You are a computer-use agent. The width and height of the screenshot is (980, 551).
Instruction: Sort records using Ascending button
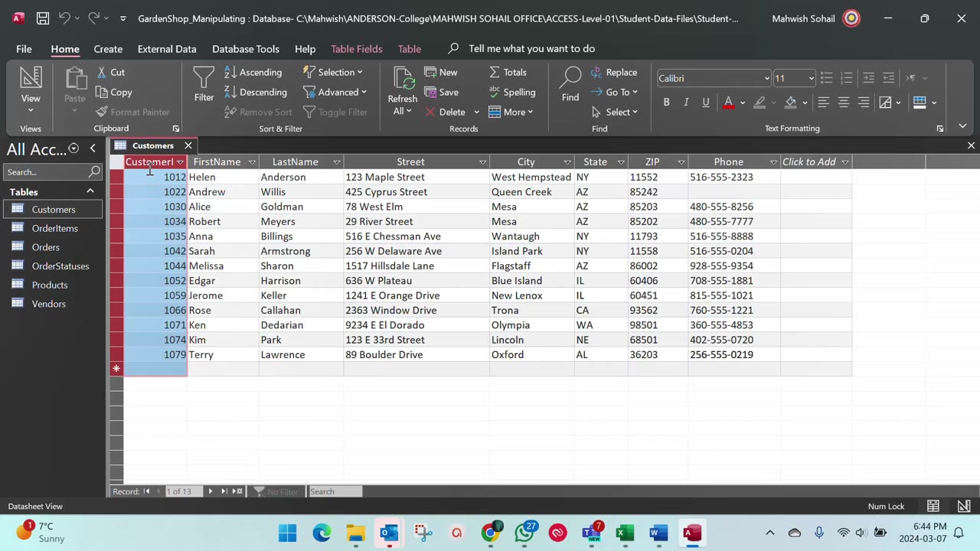[x=253, y=72]
